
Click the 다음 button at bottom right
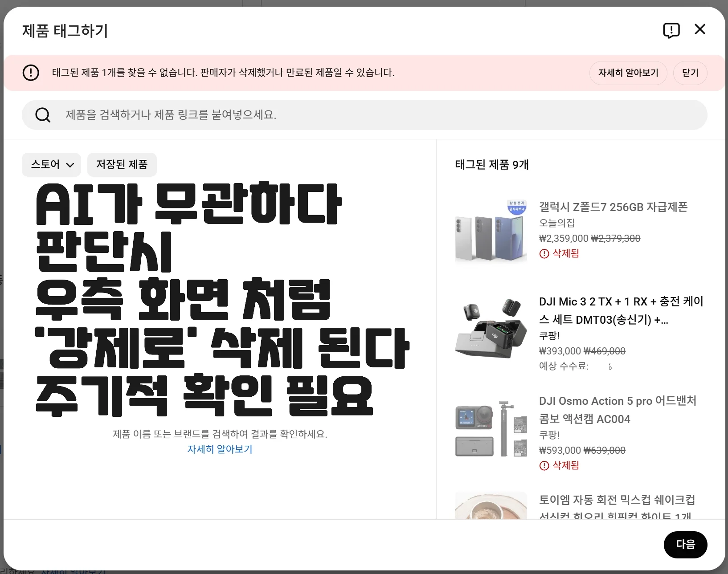[685, 544]
